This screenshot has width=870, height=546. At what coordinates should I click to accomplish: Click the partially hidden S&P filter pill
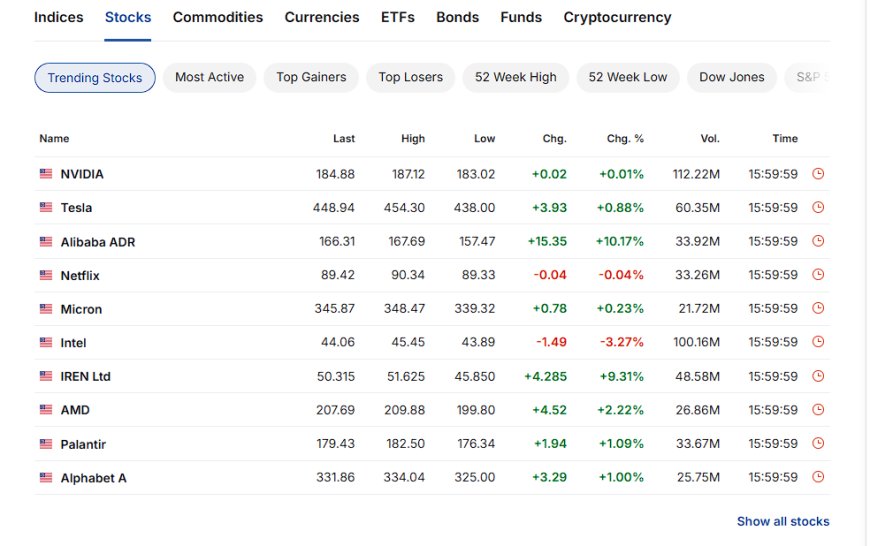click(808, 77)
